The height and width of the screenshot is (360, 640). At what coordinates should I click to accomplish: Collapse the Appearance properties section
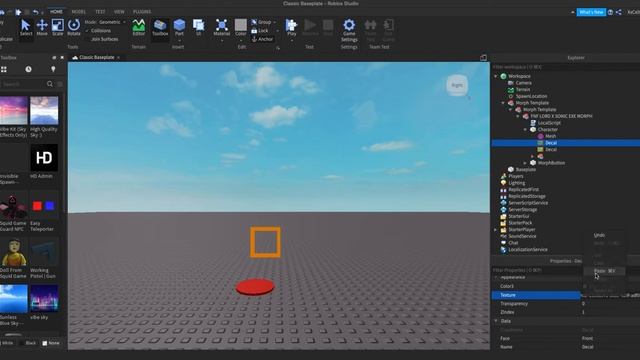click(x=496, y=277)
